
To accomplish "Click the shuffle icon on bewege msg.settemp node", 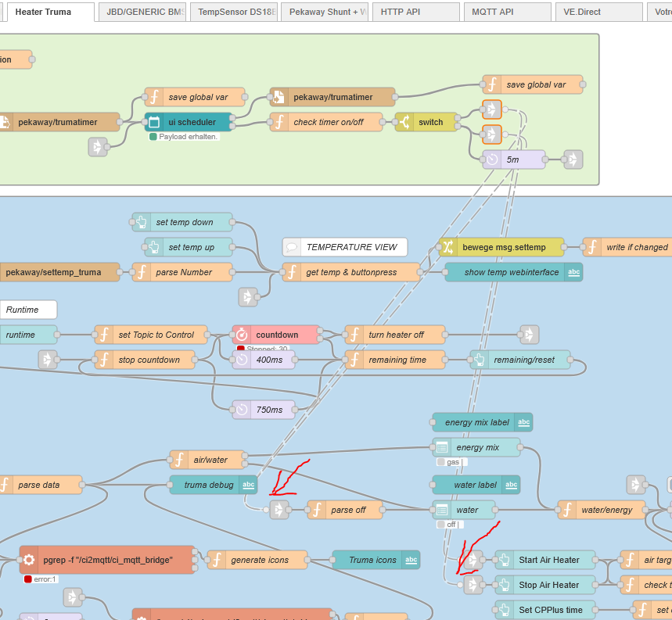I will point(448,247).
